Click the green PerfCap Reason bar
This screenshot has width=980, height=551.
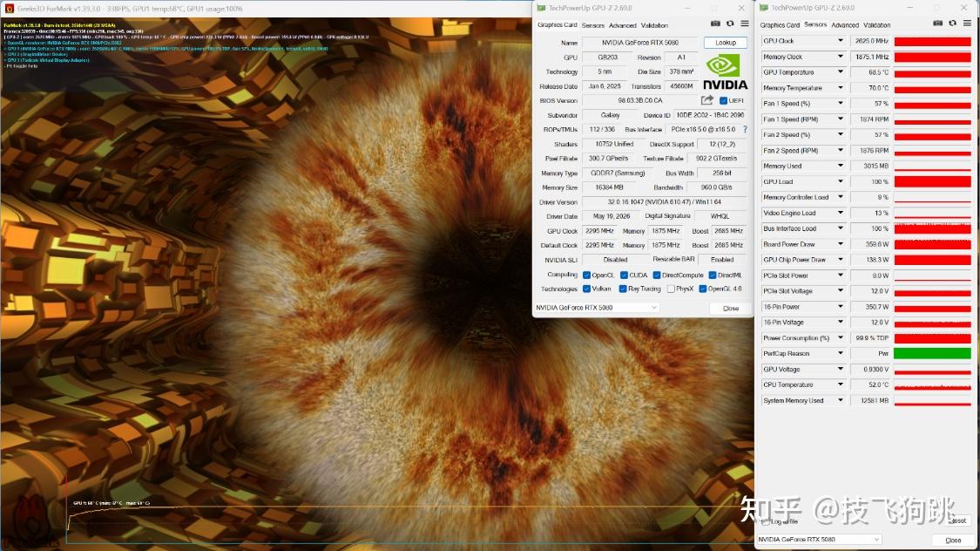[x=932, y=353]
